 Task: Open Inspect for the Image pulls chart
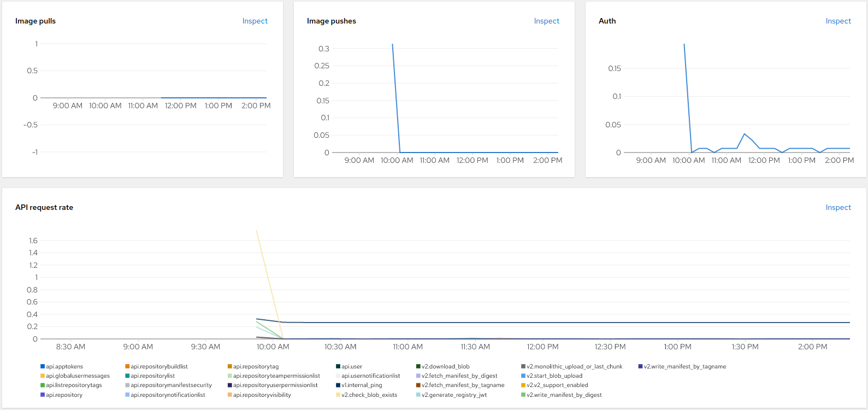click(255, 21)
